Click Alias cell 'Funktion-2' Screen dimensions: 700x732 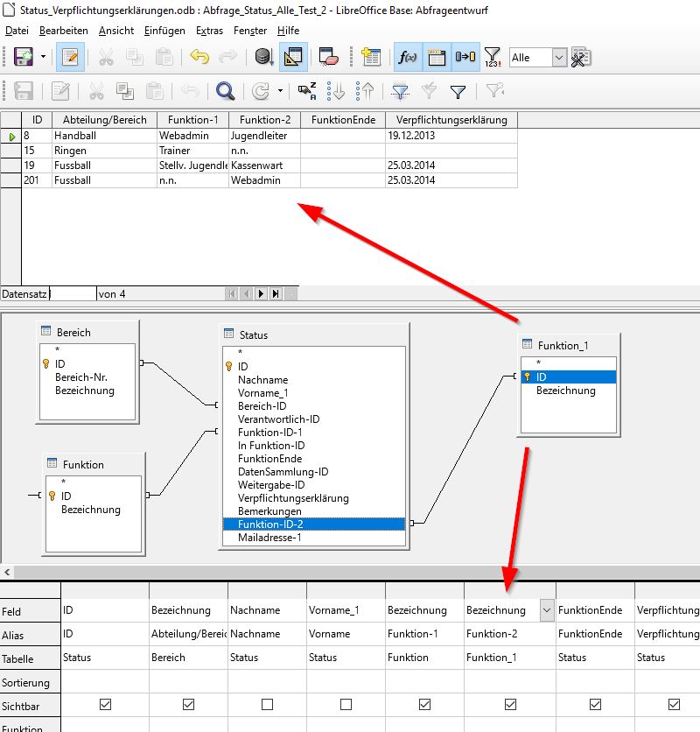509,634
